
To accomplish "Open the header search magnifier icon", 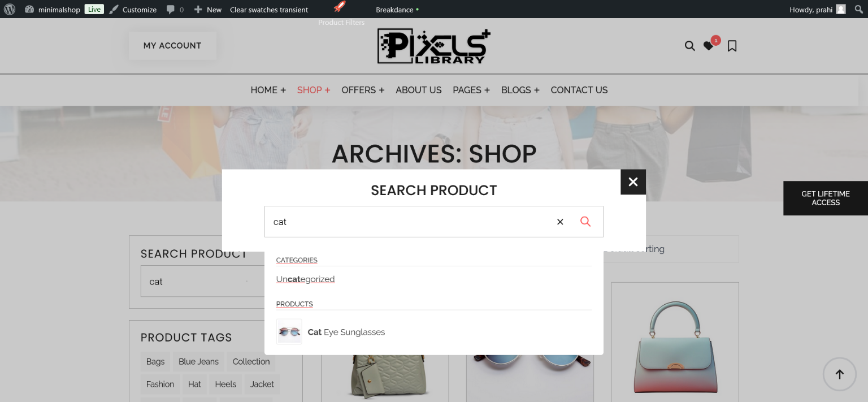I will click(689, 46).
